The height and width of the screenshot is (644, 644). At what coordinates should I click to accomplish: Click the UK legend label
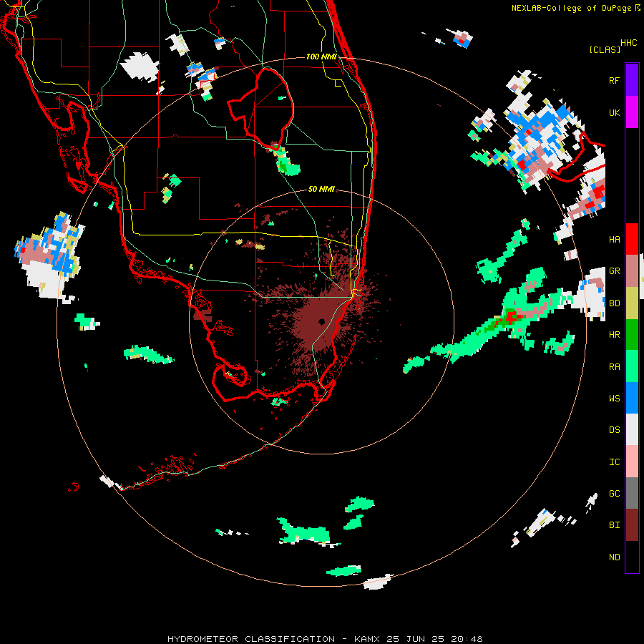coord(614,113)
